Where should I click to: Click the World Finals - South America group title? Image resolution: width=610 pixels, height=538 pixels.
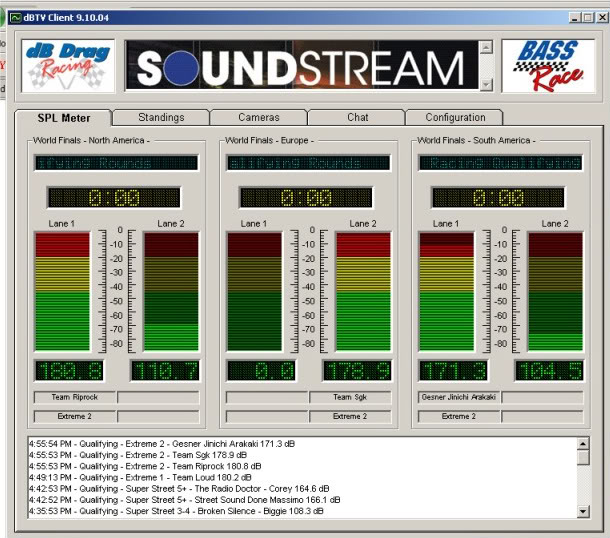[x=476, y=140]
